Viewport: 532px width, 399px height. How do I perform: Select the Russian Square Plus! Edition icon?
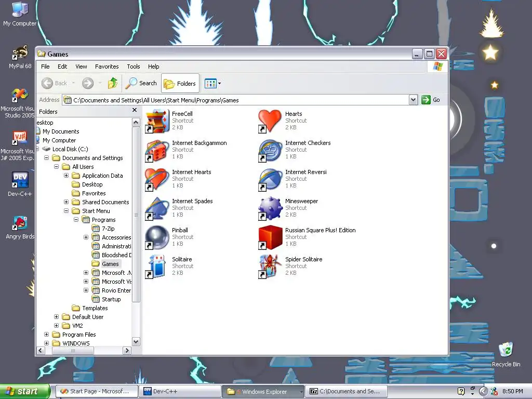click(270, 237)
